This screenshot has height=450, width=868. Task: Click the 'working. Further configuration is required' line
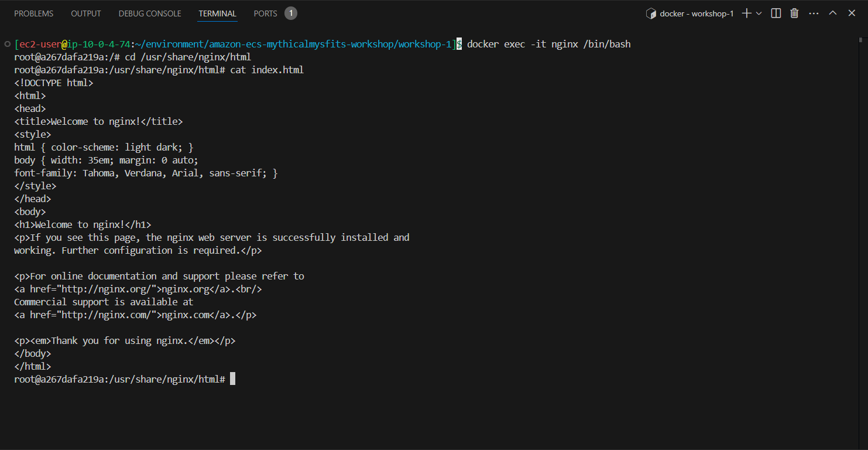point(138,250)
